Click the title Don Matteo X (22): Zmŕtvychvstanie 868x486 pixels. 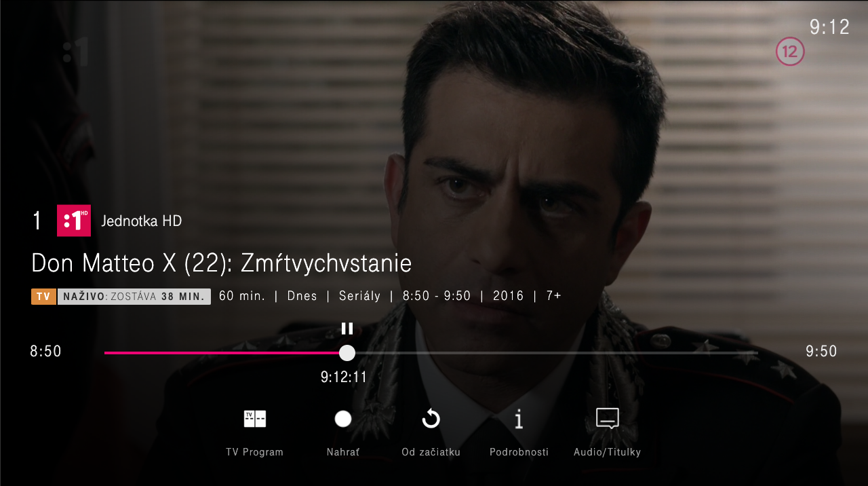tap(222, 263)
